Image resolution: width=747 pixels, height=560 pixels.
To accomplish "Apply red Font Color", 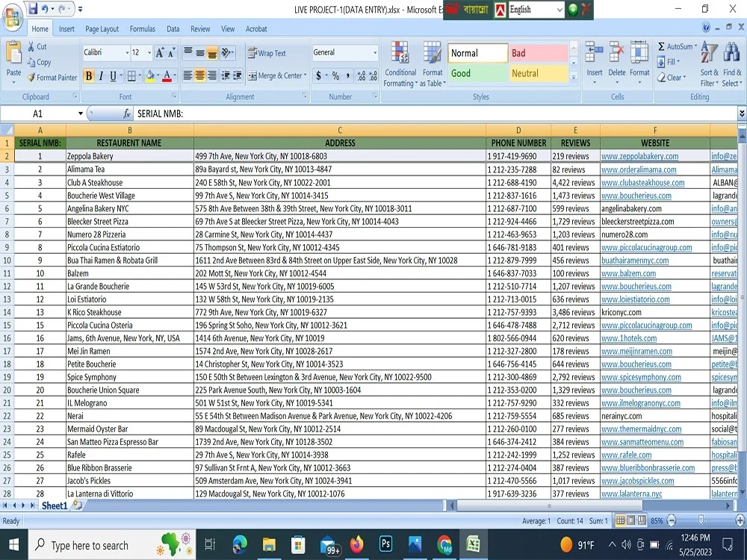I will coord(167,75).
